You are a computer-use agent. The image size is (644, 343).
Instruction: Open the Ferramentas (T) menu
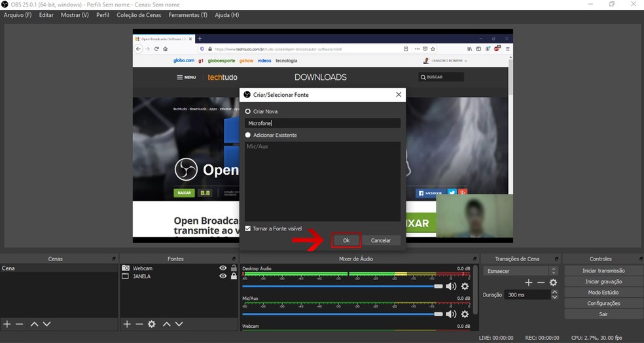(x=187, y=15)
